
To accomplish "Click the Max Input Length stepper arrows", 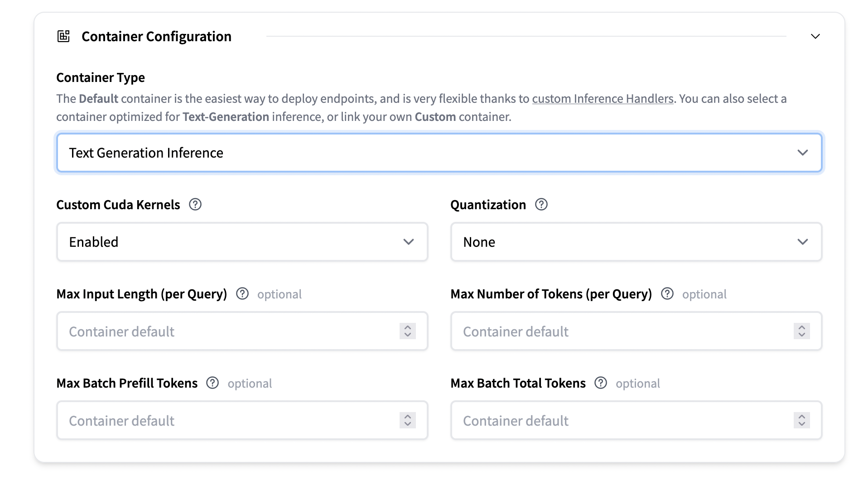I will [x=407, y=331].
